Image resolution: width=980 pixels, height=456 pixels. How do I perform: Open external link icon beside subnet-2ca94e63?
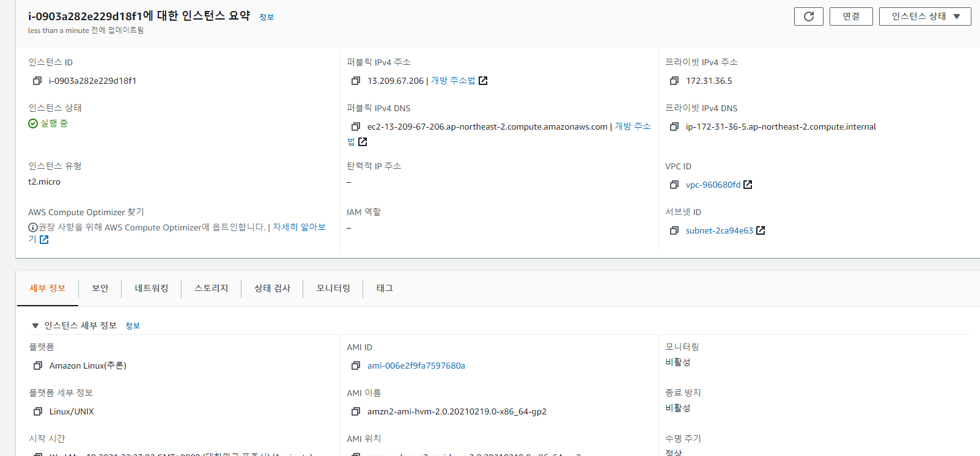pos(761,230)
